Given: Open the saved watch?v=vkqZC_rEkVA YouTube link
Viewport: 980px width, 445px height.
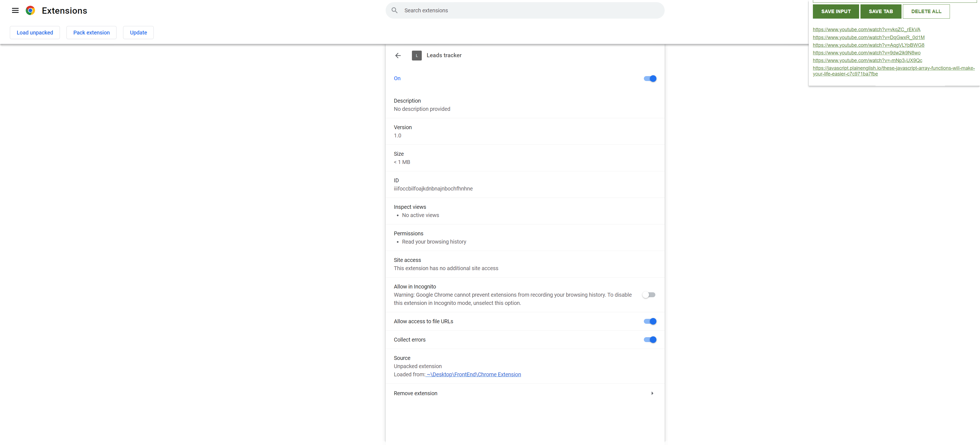Looking at the screenshot, I should point(866,29).
